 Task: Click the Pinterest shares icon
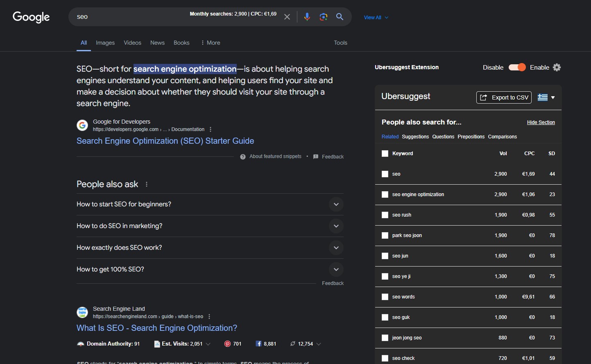pyautogui.click(x=227, y=344)
